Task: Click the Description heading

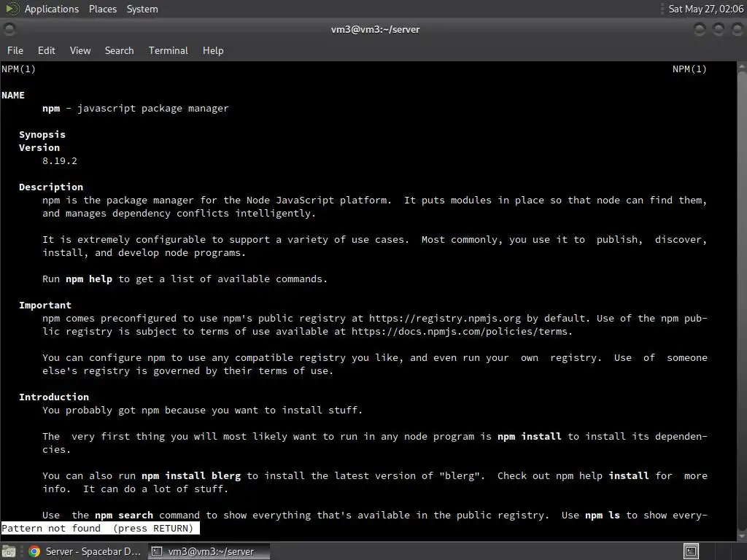Action: (x=51, y=187)
